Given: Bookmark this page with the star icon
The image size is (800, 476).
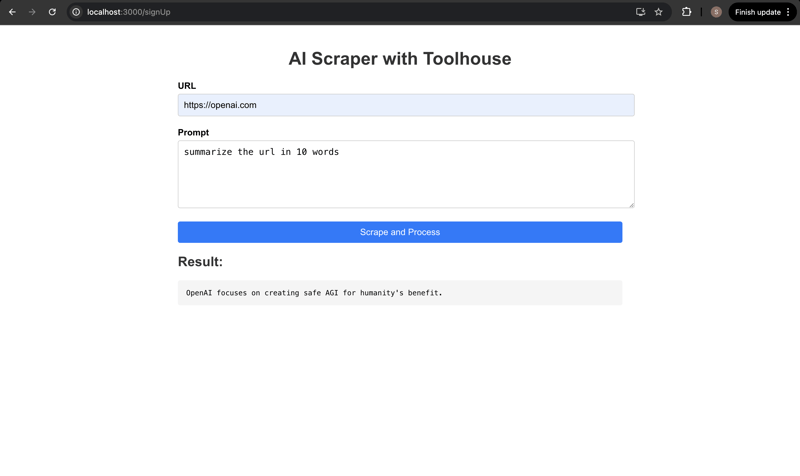Looking at the screenshot, I should click(x=659, y=12).
